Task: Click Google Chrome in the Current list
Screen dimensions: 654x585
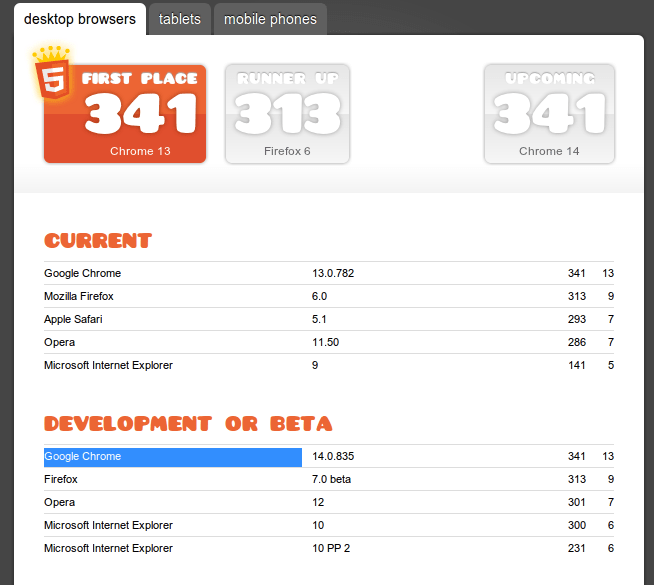Action: pos(83,273)
